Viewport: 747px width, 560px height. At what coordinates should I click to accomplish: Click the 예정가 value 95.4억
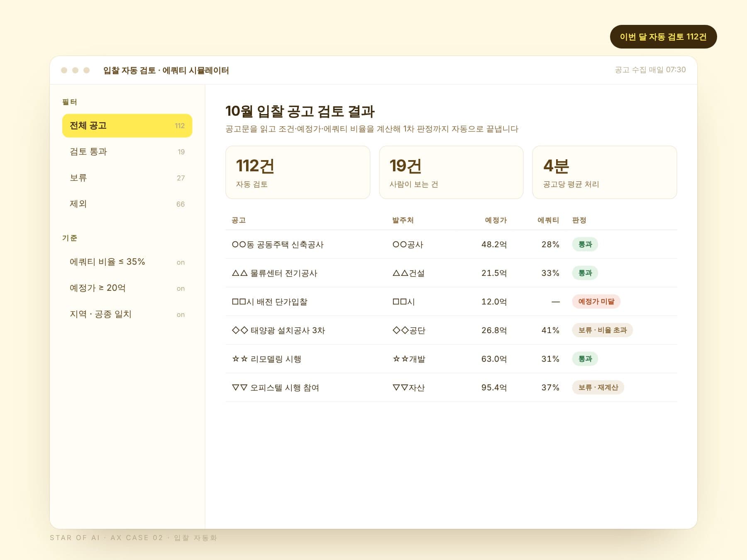494,387
